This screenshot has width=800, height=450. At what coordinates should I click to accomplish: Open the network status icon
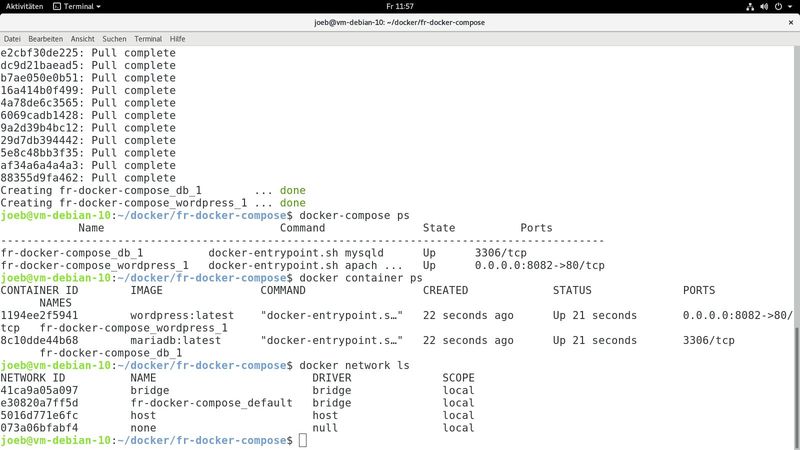click(750, 7)
